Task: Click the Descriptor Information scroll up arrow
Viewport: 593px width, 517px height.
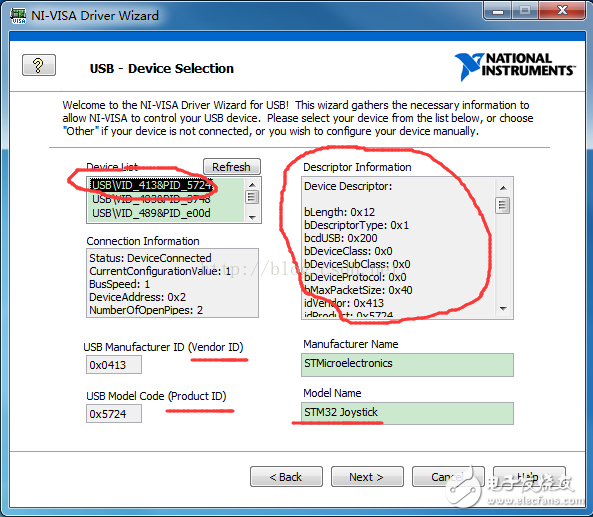Action: tap(503, 188)
